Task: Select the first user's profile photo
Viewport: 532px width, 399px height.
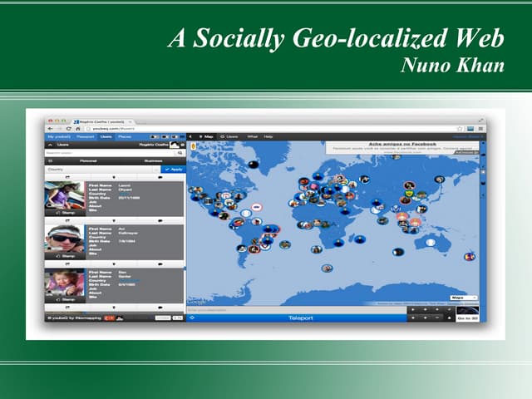Action: tap(64, 195)
